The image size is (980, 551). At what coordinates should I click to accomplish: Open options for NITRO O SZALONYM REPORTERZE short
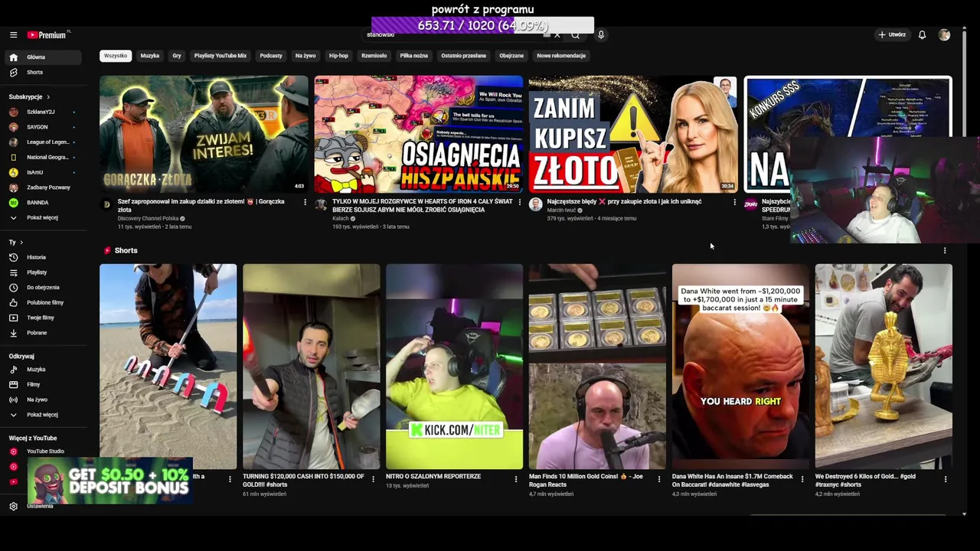(x=516, y=479)
